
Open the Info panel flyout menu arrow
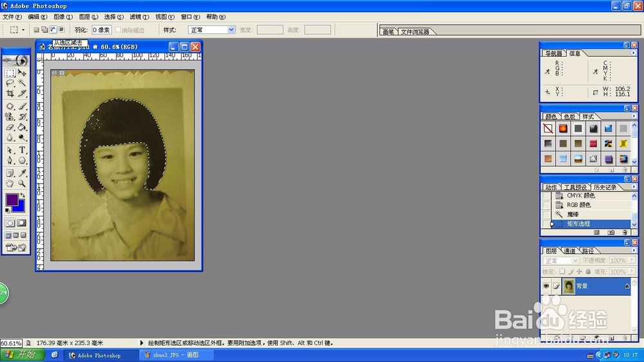coord(633,53)
